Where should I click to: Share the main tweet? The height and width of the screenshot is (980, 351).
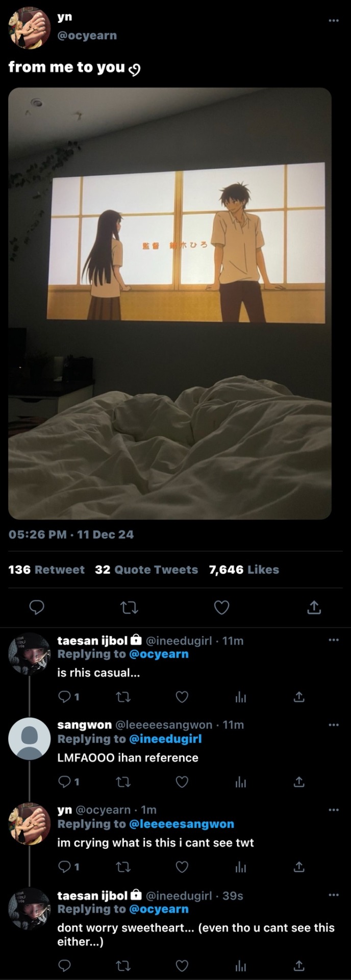click(314, 607)
